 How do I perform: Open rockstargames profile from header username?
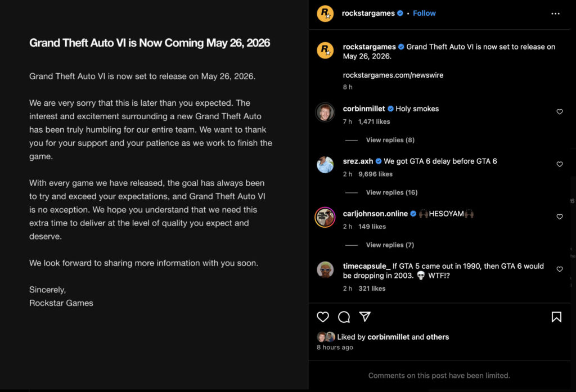[368, 13]
